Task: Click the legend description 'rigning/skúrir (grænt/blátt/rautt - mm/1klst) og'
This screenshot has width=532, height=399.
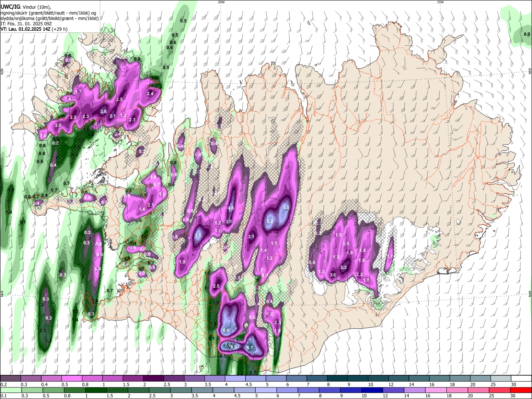Action: pyautogui.click(x=48, y=13)
